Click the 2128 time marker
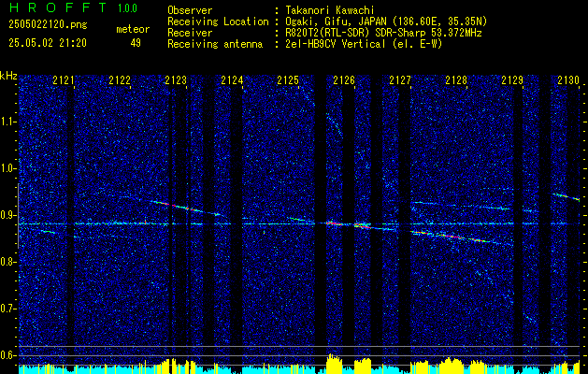 coord(456,79)
